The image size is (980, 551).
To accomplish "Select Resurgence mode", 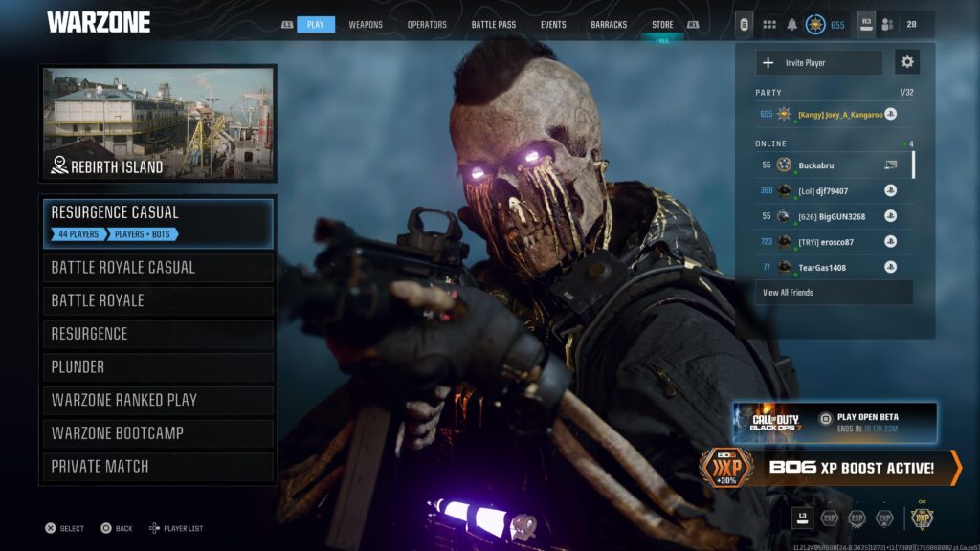I will pos(158,334).
